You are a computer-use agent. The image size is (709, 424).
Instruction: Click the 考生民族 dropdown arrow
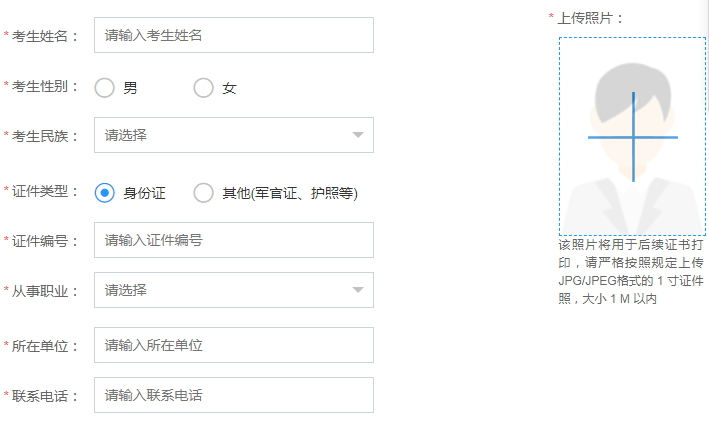(358, 135)
